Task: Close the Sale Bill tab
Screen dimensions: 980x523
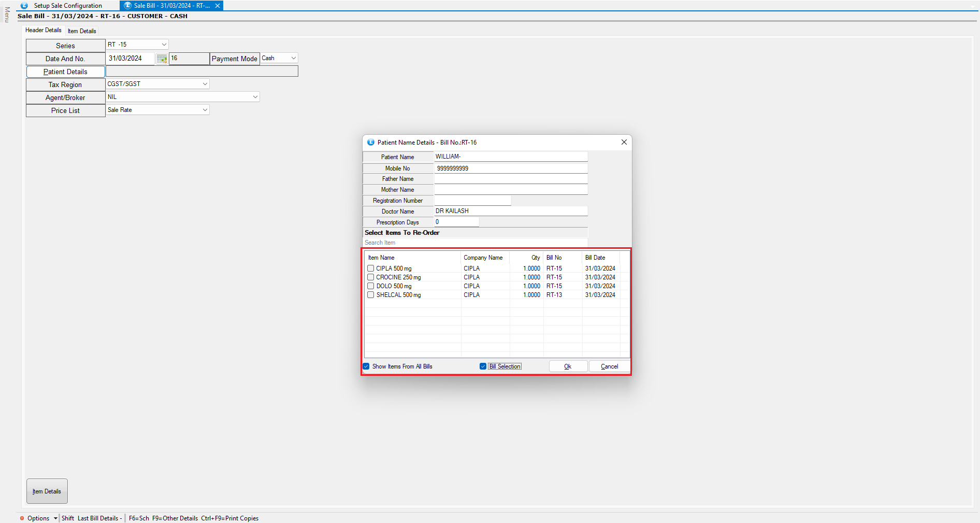Action: coord(218,6)
